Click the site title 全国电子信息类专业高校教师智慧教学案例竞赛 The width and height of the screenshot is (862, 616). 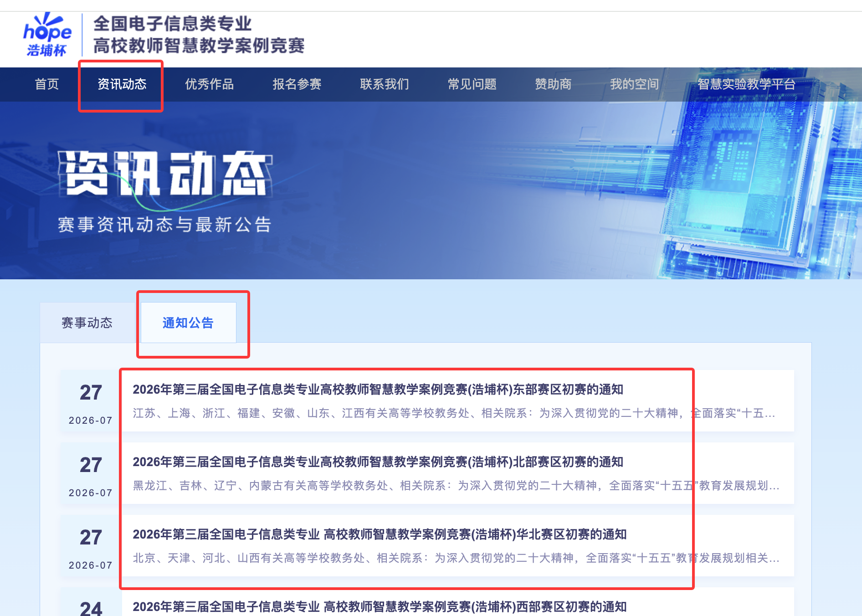point(199,35)
